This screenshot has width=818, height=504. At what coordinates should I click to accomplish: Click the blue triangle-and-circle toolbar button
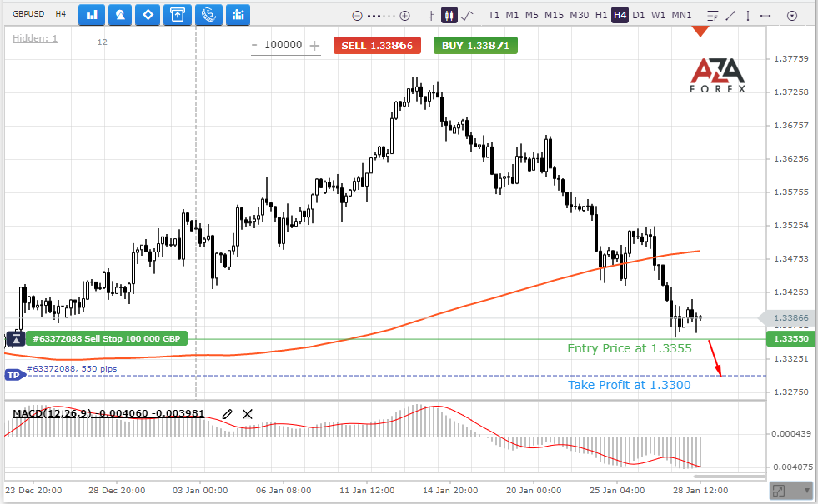click(x=120, y=15)
